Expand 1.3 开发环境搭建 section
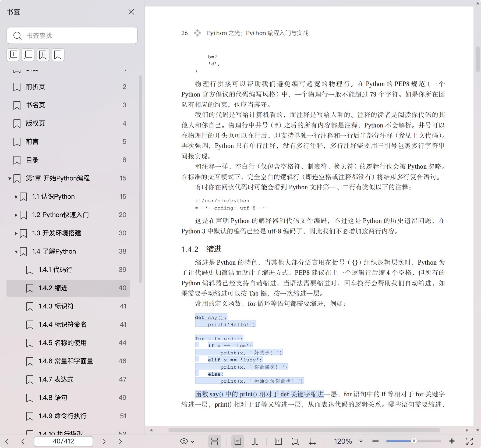Viewport: 481px width, 448px height. point(16,233)
